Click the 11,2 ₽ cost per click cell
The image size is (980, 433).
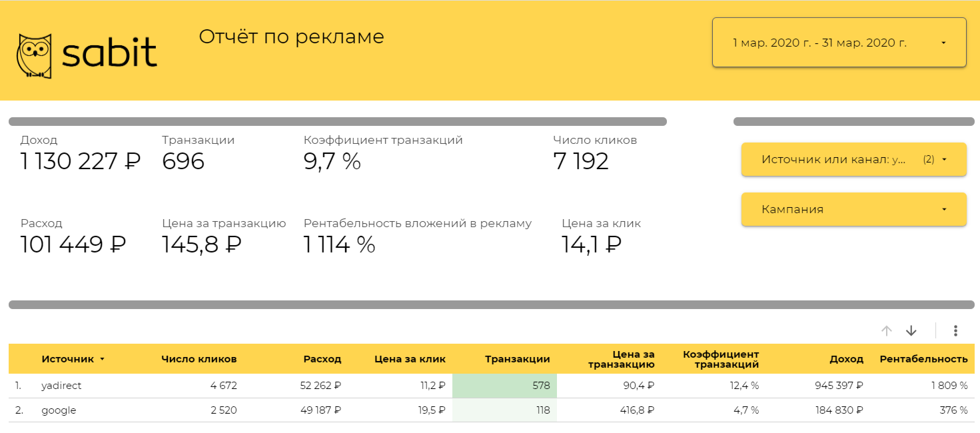coord(432,386)
